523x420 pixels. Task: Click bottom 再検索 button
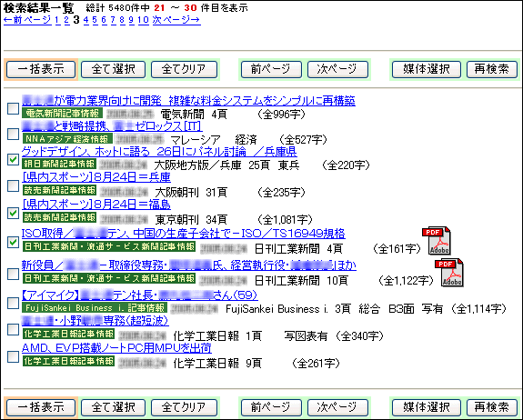click(x=492, y=407)
